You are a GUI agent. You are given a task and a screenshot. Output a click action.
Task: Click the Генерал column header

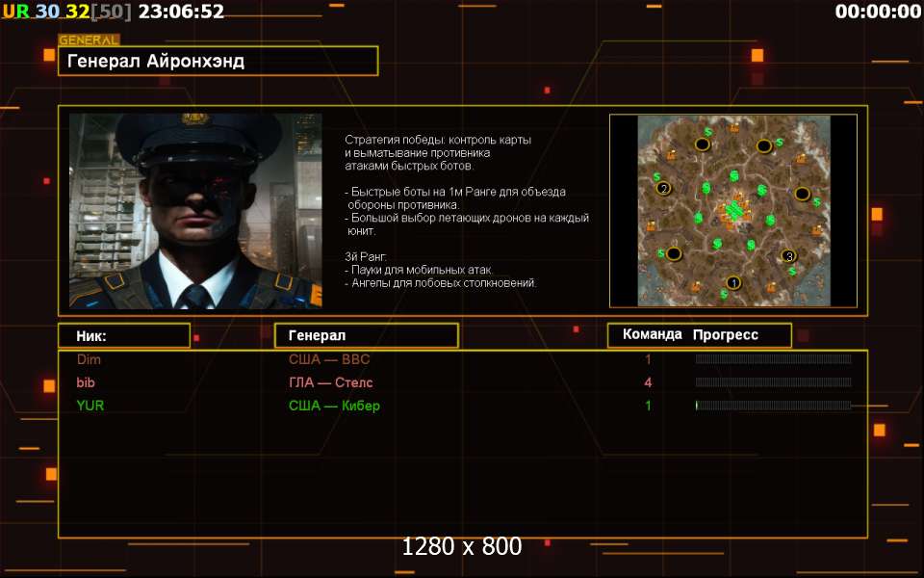(x=366, y=335)
